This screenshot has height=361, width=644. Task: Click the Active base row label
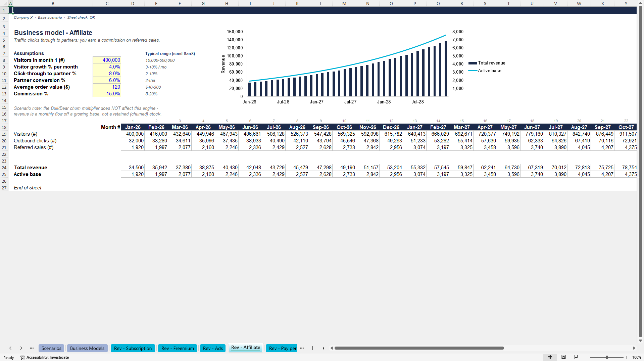point(28,174)
